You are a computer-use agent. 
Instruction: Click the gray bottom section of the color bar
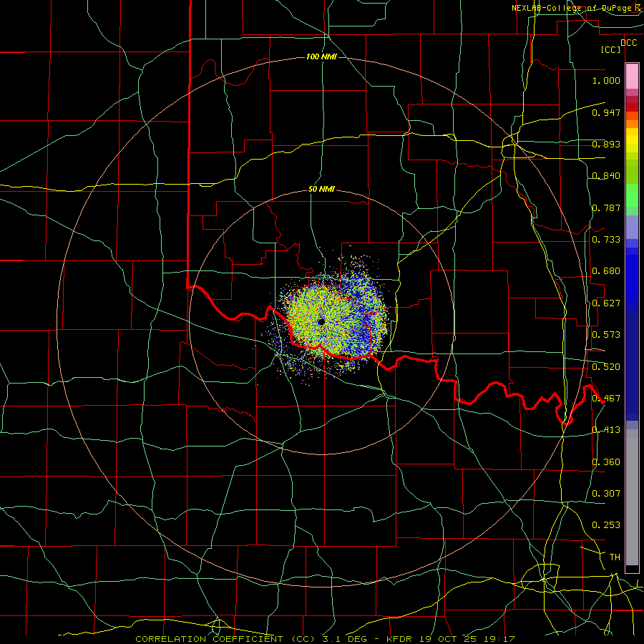pyautogui.click(x=632, y=497)
